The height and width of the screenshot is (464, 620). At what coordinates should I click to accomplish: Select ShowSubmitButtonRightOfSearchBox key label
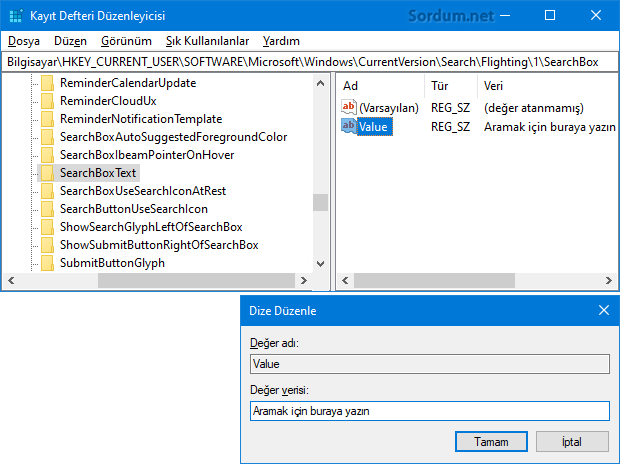[159, 245]
